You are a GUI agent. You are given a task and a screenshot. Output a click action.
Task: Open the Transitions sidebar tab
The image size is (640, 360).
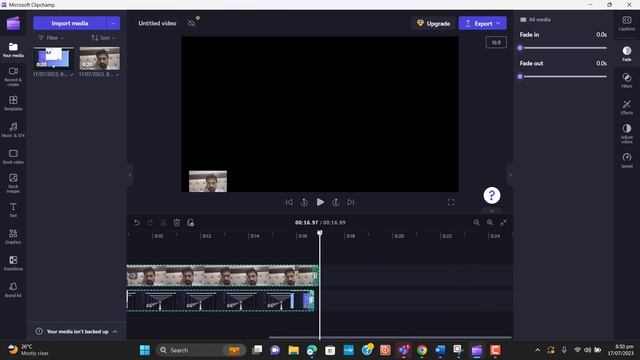click(x=13, y=263)
